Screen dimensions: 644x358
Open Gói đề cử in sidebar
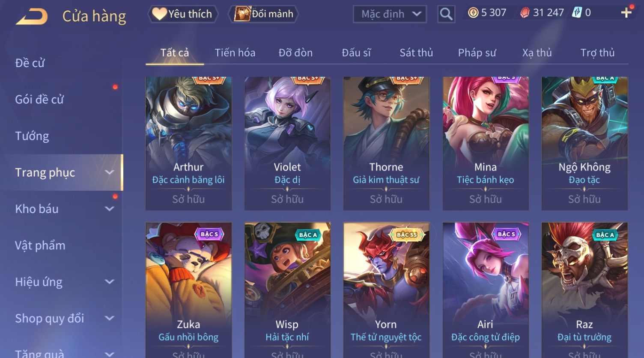(x=39, y=99)
